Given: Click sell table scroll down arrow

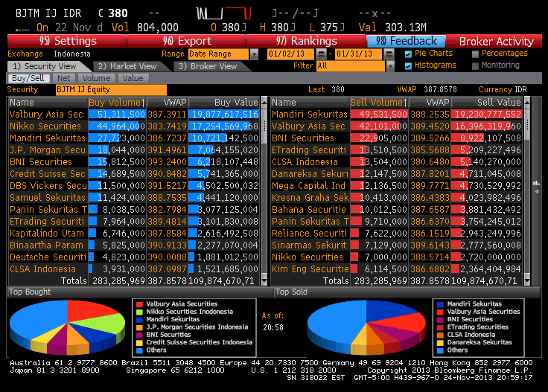Looking at the screenshot, I should [x=527, y=280].
